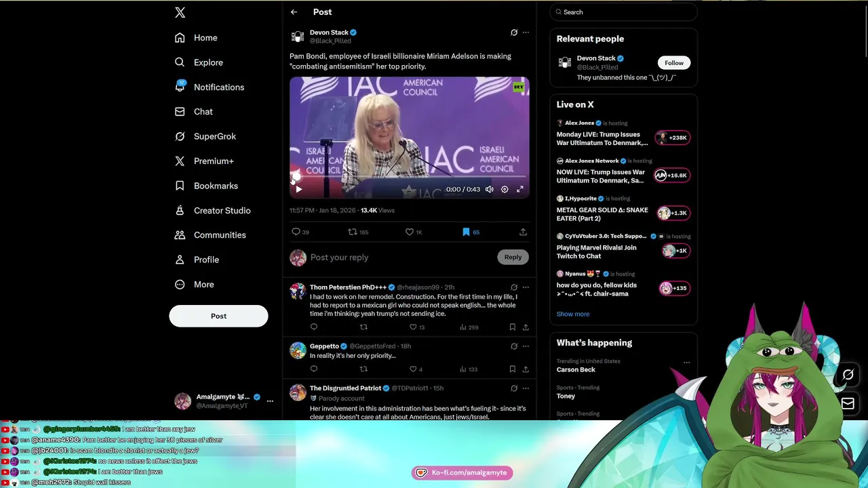Screen dimensions: 868x488
Task: Open Home from the sidebar
Action: [x=196, y=38]
